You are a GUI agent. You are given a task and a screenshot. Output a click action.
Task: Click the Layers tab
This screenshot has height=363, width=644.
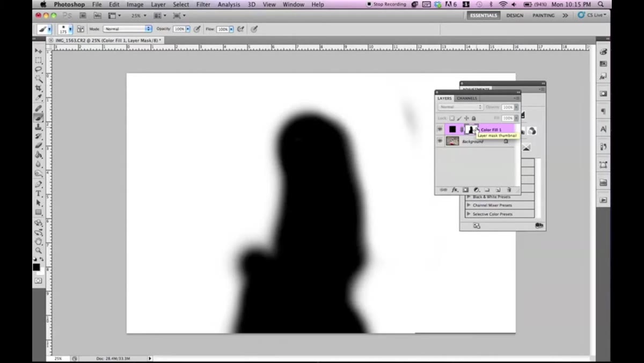point(444,98)
